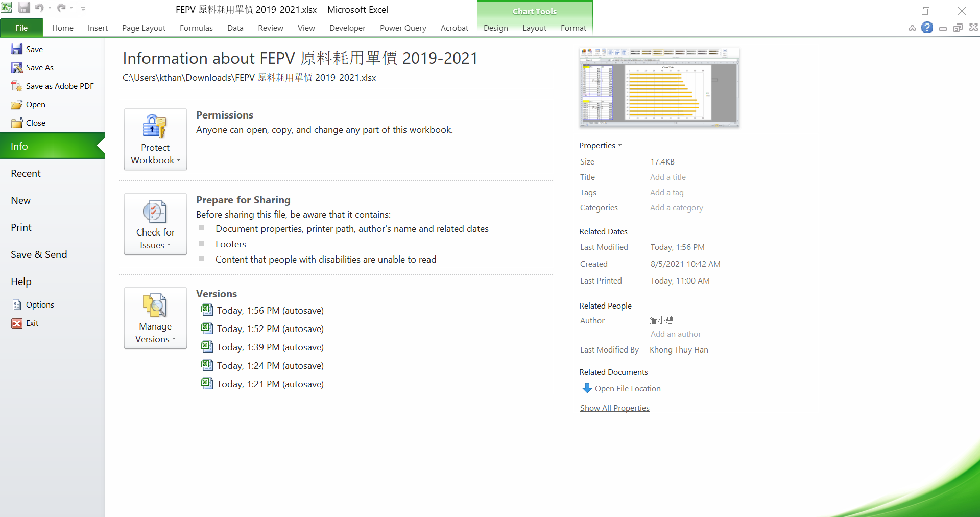The height and width of the screenshot is (517, 980).
Task: Add a category in Categories field
Action: point(677,207)
